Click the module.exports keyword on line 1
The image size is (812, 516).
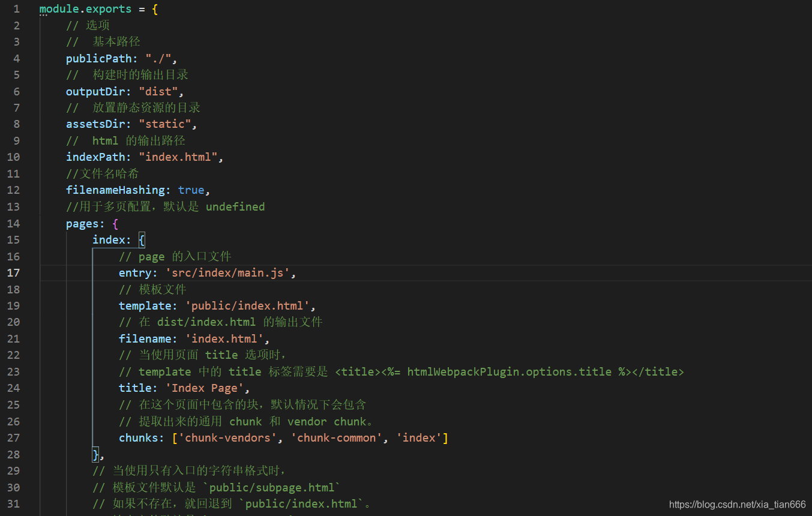84,8
